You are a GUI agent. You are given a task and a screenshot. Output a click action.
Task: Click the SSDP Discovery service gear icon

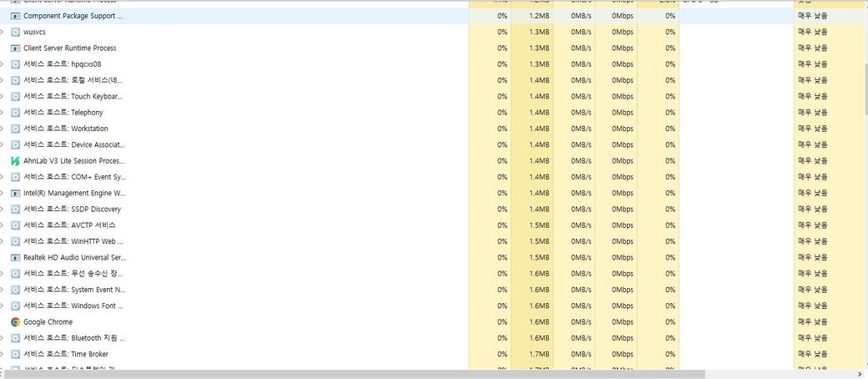click(x=15, y=210)
